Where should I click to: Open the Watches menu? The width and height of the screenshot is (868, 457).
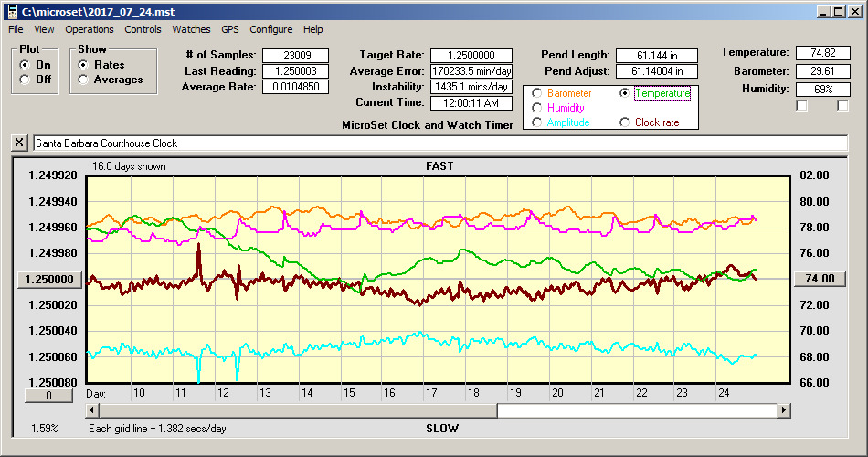coord(191,29)
